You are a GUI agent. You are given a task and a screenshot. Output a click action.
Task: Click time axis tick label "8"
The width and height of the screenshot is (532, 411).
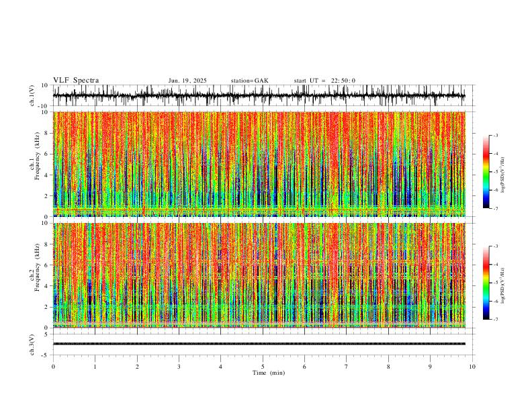point(388,367)
